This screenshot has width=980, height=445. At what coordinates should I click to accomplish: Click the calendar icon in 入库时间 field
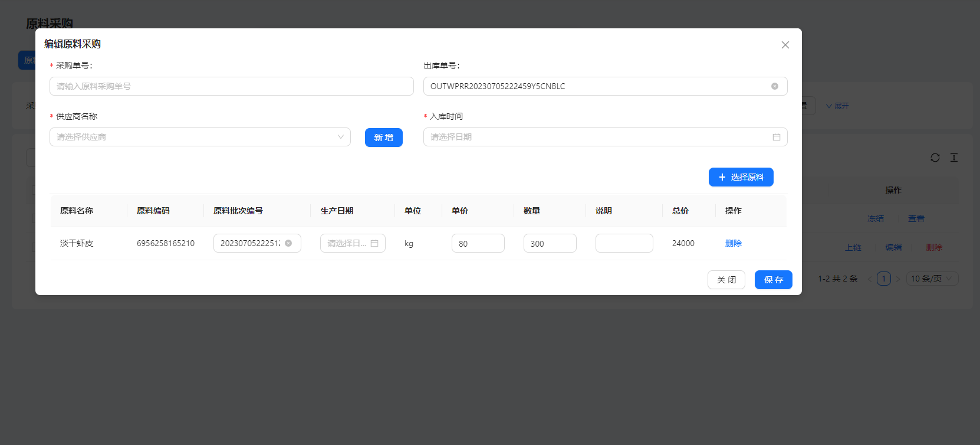776,137
